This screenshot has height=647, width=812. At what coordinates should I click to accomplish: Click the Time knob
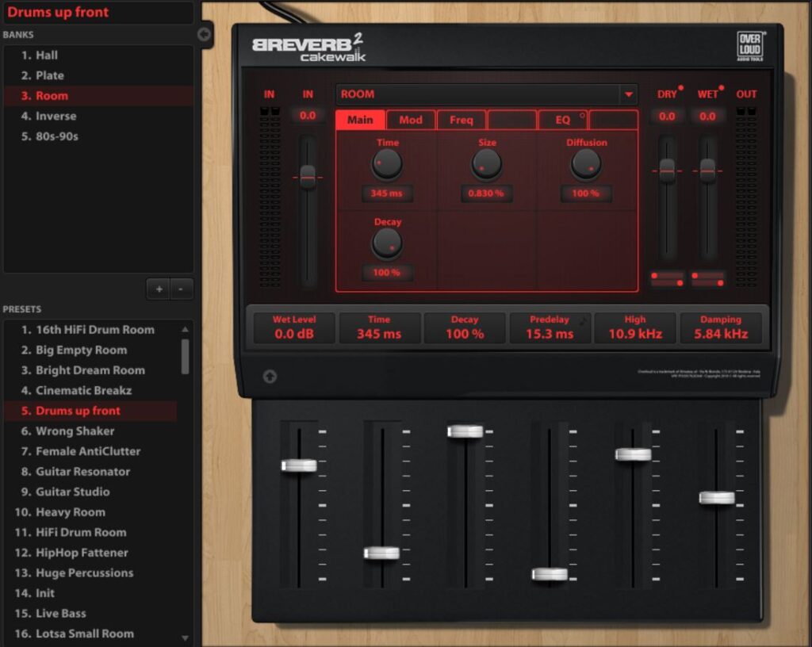click(x=387, y=163)
